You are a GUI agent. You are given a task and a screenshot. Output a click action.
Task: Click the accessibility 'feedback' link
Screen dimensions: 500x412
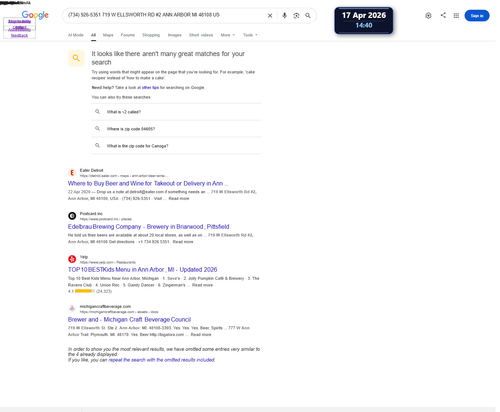click(x=19, y=35)
